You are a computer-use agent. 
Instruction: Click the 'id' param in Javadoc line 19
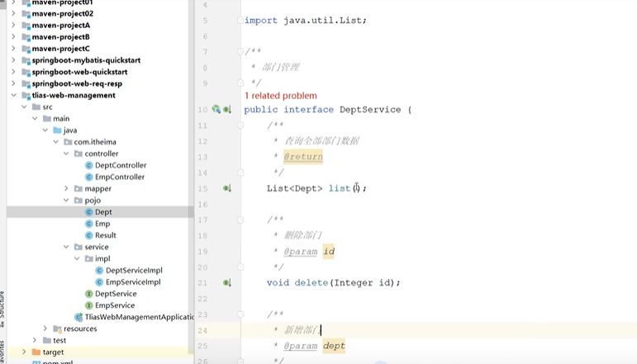tap(329, 252)
